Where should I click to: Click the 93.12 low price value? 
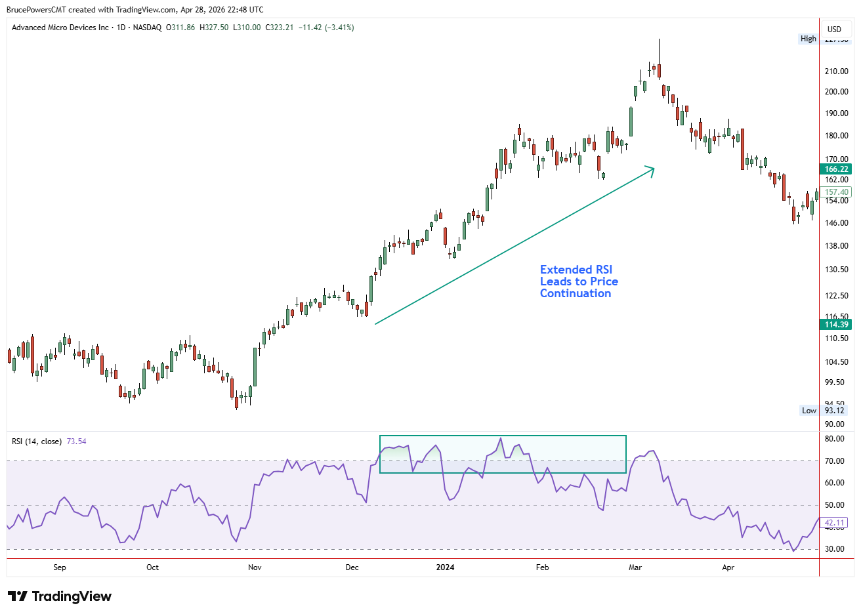(x=835, y=411)
